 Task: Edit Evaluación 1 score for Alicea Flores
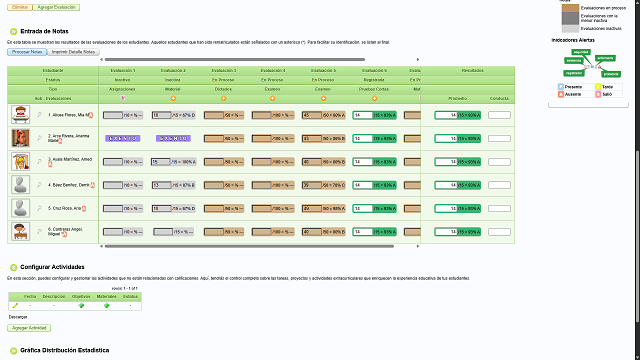coord(113,115)
